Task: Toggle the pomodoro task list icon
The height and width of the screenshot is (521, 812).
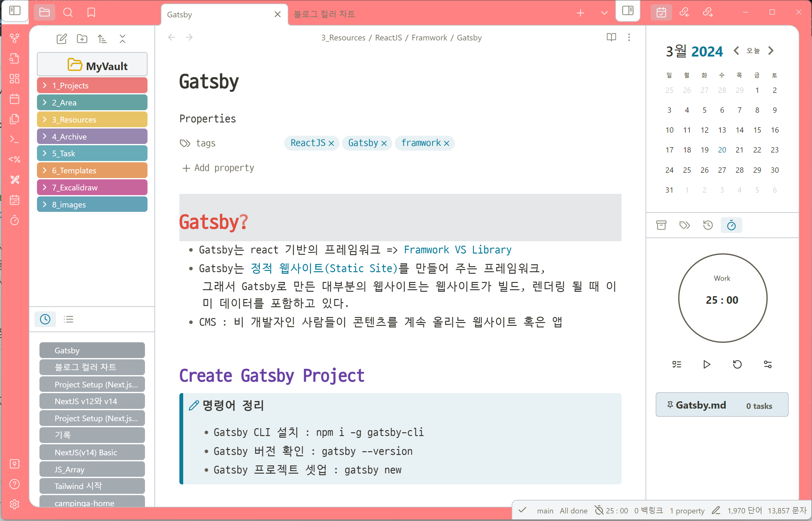Action: pyautogui.click(x=677, y=364)
